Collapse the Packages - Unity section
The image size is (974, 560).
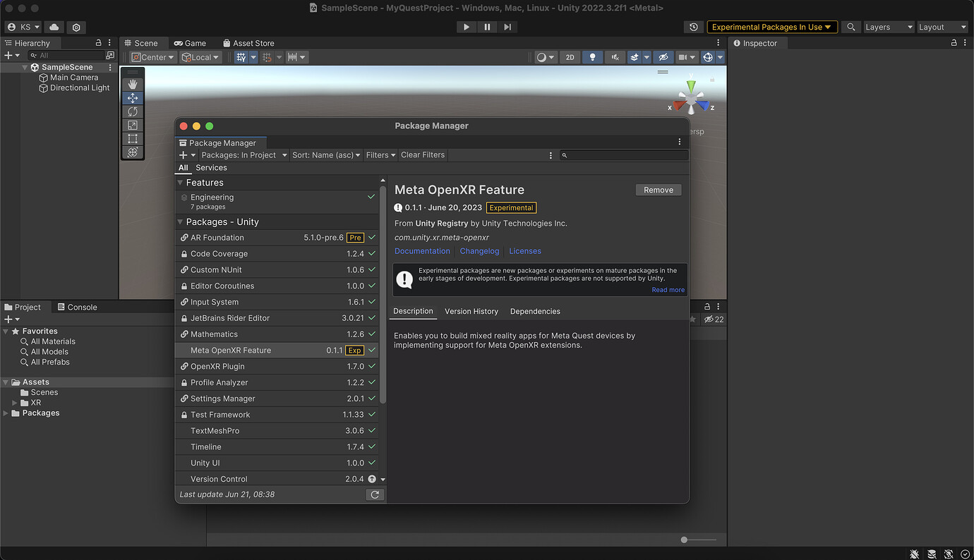pos(181,221)
